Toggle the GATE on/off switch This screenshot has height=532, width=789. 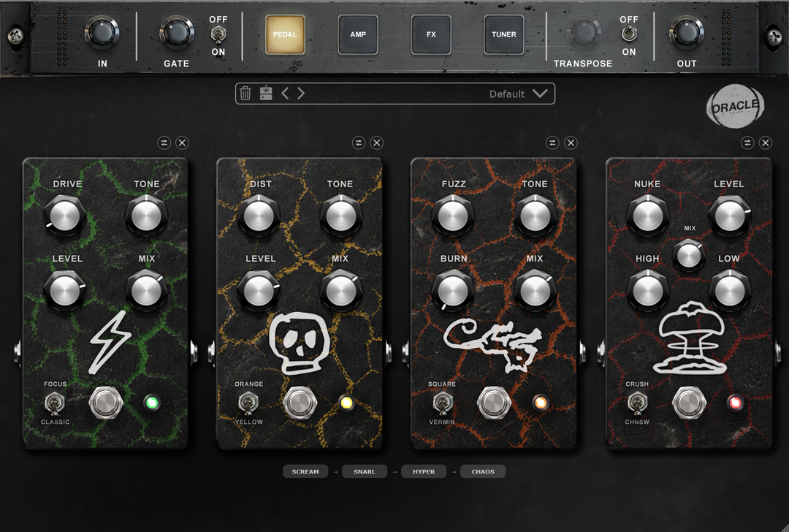point(218,35)
